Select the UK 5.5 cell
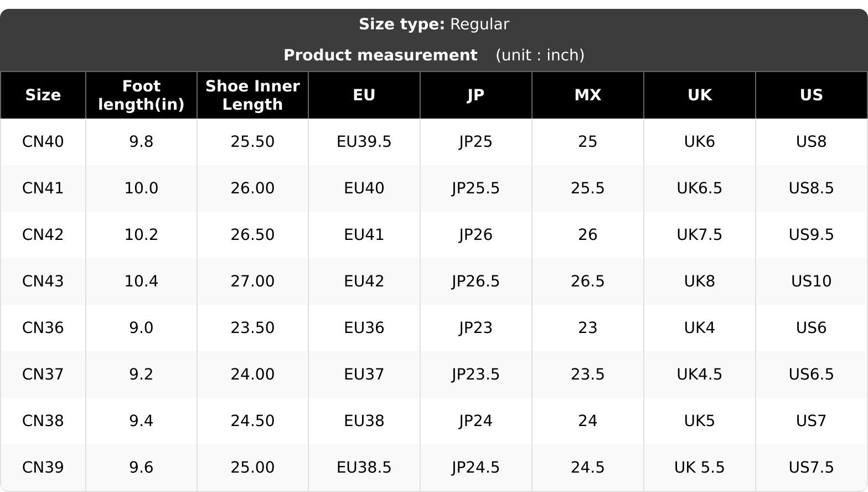The width and height of the screenshot is (868, 492). coord(700,468)
